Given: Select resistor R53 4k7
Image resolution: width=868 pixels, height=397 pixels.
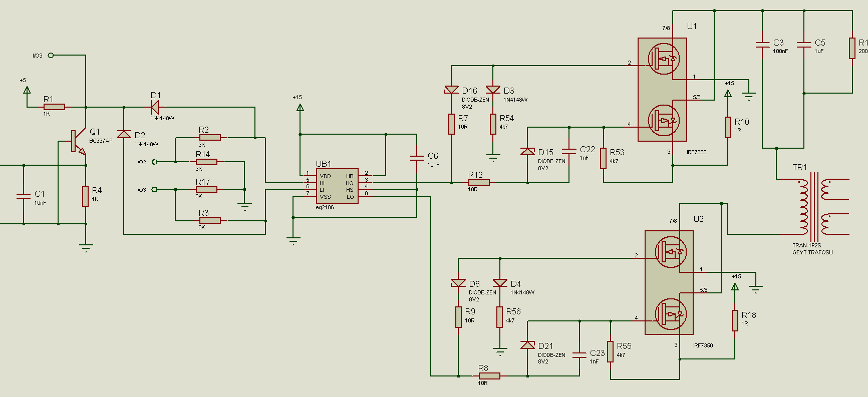Looking at the screenshot, I should pyautogui.click(x=604, y=158).
